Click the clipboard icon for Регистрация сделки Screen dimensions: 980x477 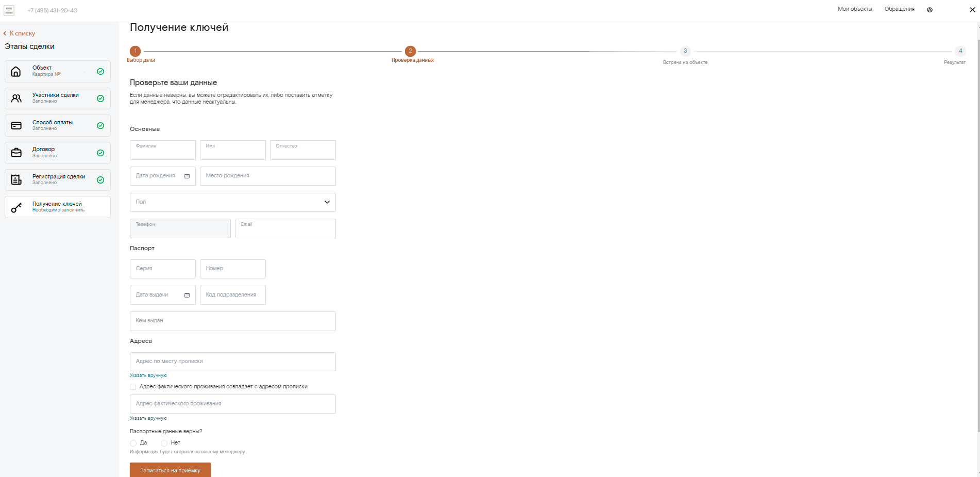[16, 180]
